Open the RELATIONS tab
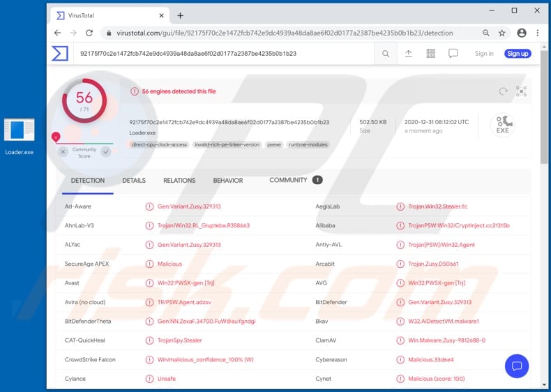The width and height of the screenshot is (551, 392). 179,181
